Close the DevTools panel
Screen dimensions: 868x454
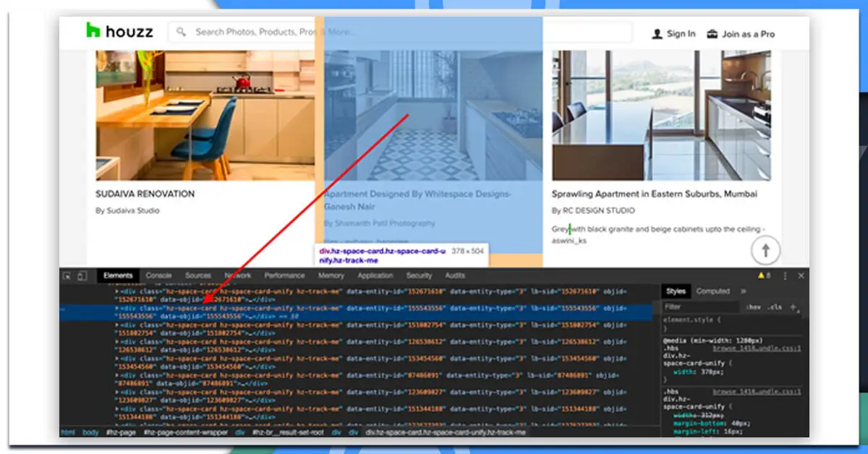(x=801, y=275)
